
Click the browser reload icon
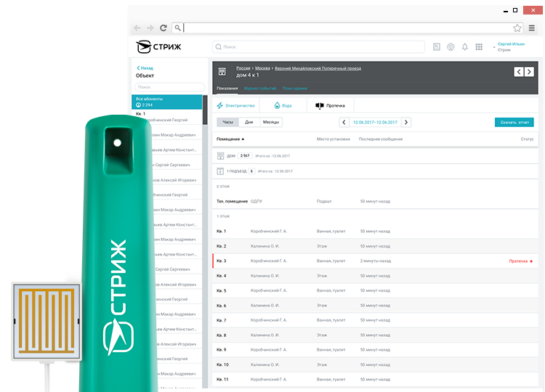point(163,28)
